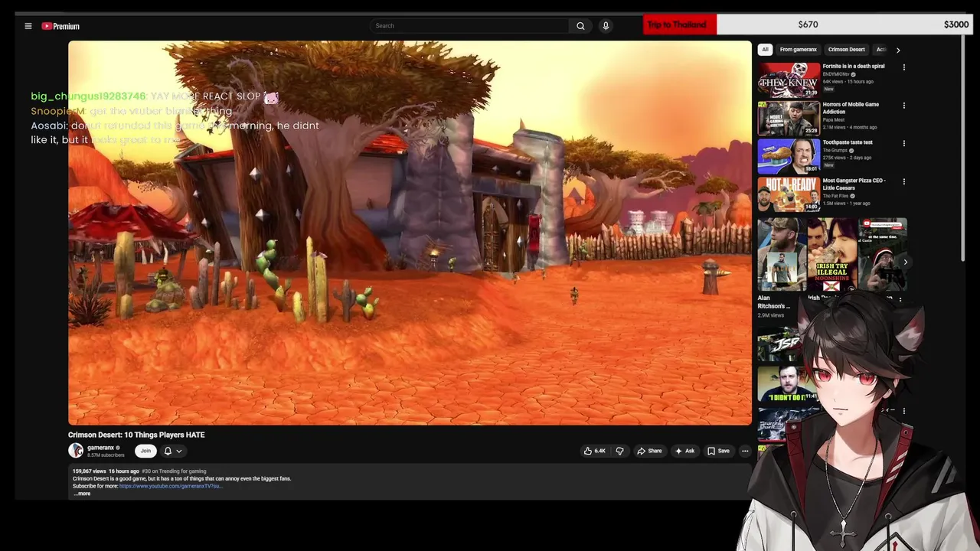Open Toothpaste taste test thumbnail
Screen dimensions: 980x551
pos(789,156)
